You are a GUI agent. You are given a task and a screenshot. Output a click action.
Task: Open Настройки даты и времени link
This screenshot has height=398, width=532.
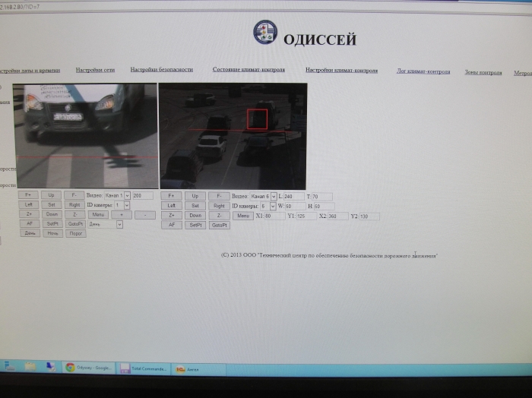coord(30,70)
